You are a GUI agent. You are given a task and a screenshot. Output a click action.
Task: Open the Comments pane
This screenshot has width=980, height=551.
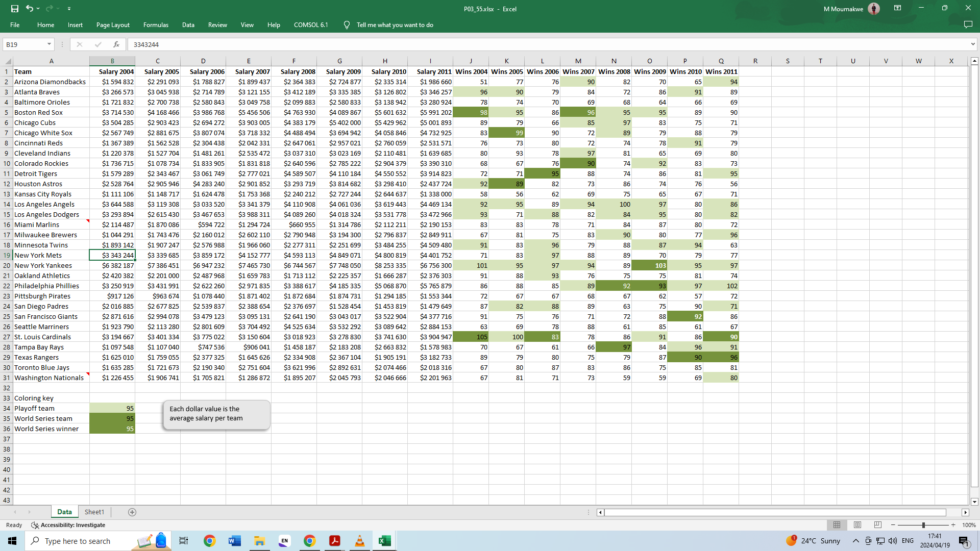click(x=969, y=24)
